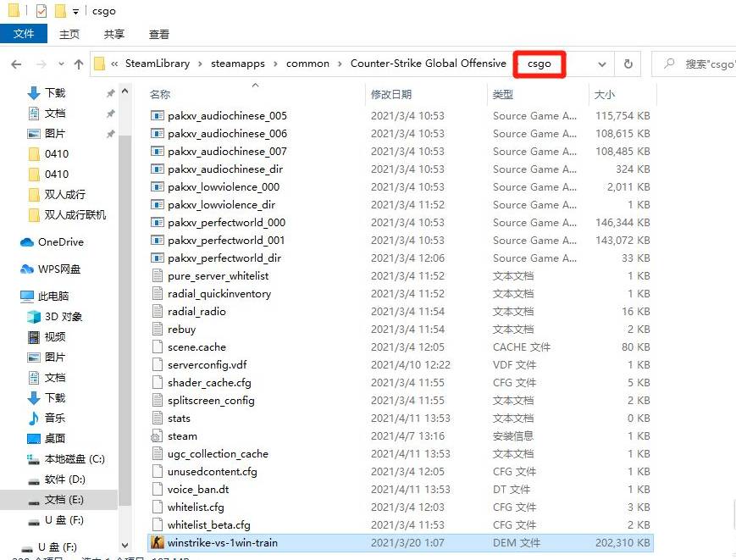Viewport: 736px width, 560px height.
Task: Go back using the Back arrow
Action: pyautogui.click(x=16, y=64)
